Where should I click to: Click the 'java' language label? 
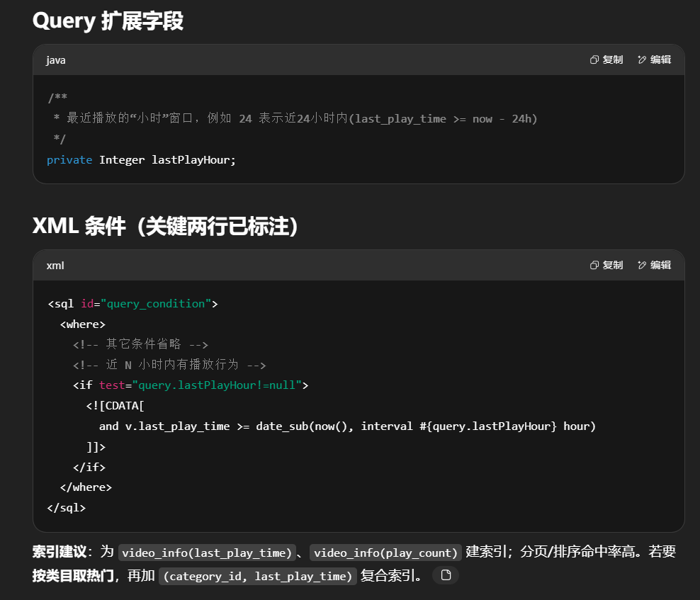coord(56,60)
